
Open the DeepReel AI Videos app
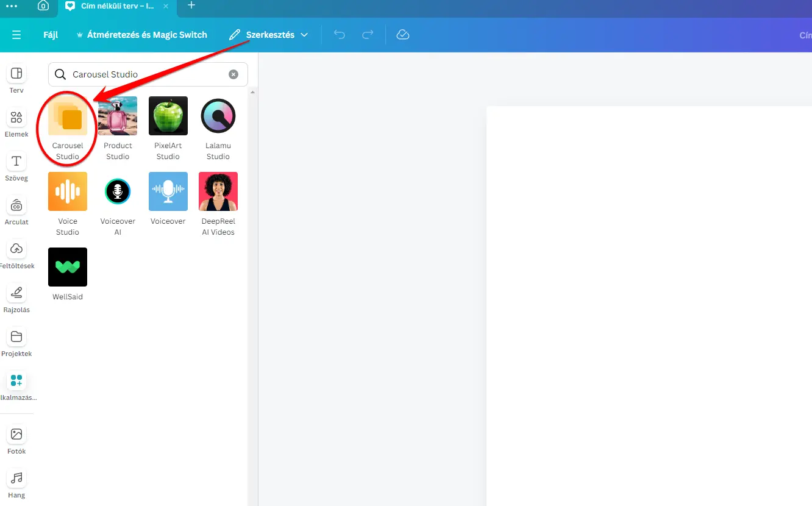click(x=218, y=204)
